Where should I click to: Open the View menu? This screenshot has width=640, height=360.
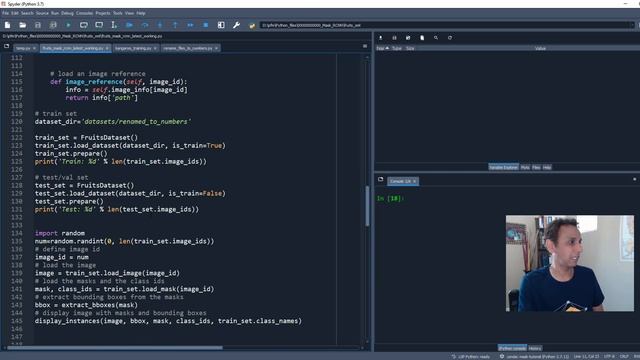129,13
